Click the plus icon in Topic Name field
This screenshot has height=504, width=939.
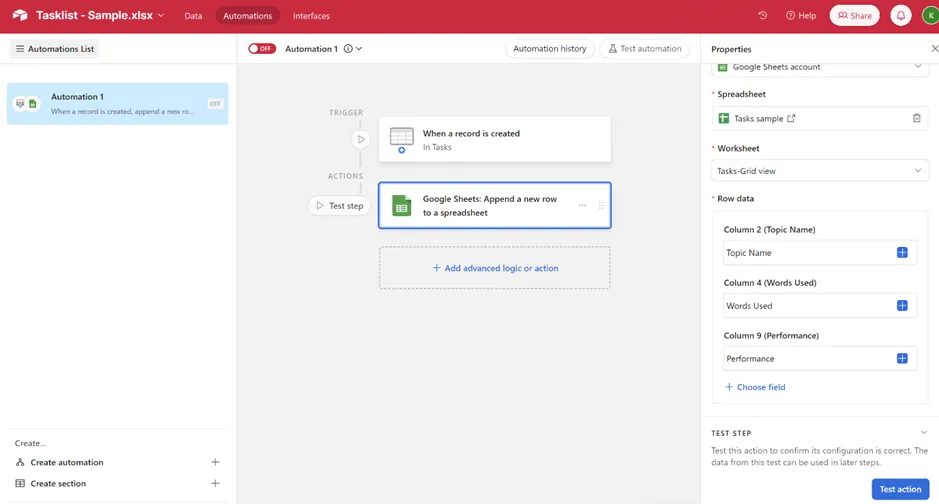pyautogui.click(x=902, y=253)
